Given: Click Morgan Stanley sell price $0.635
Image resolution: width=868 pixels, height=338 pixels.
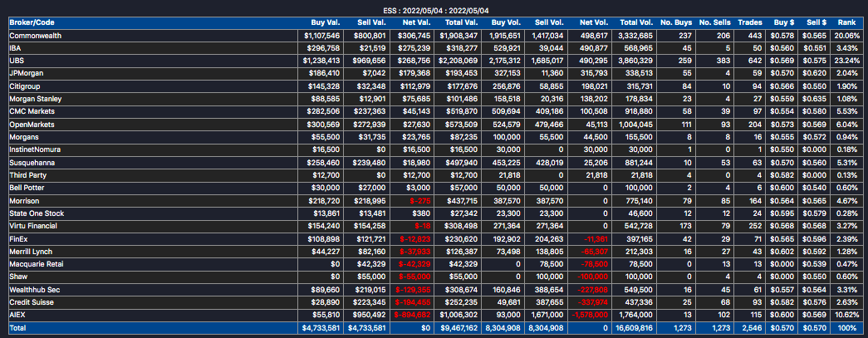Looking at the screenshot, I should [x=817, y=99].
